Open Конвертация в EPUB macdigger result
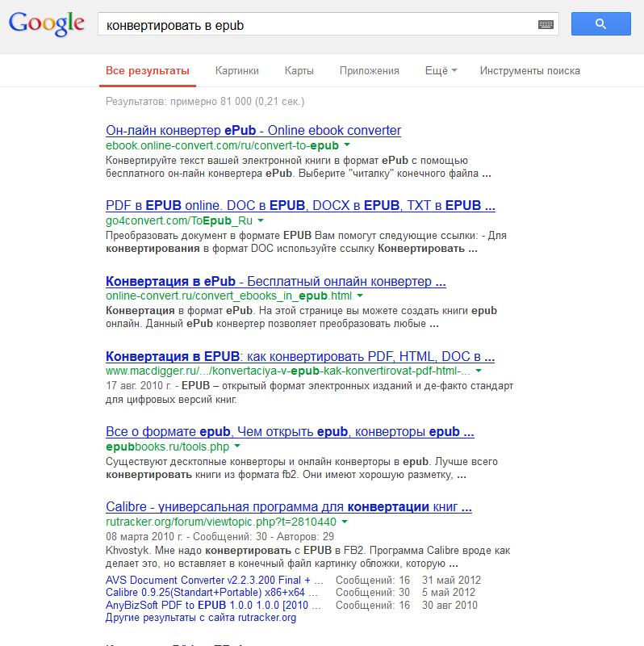 [300, 356]
